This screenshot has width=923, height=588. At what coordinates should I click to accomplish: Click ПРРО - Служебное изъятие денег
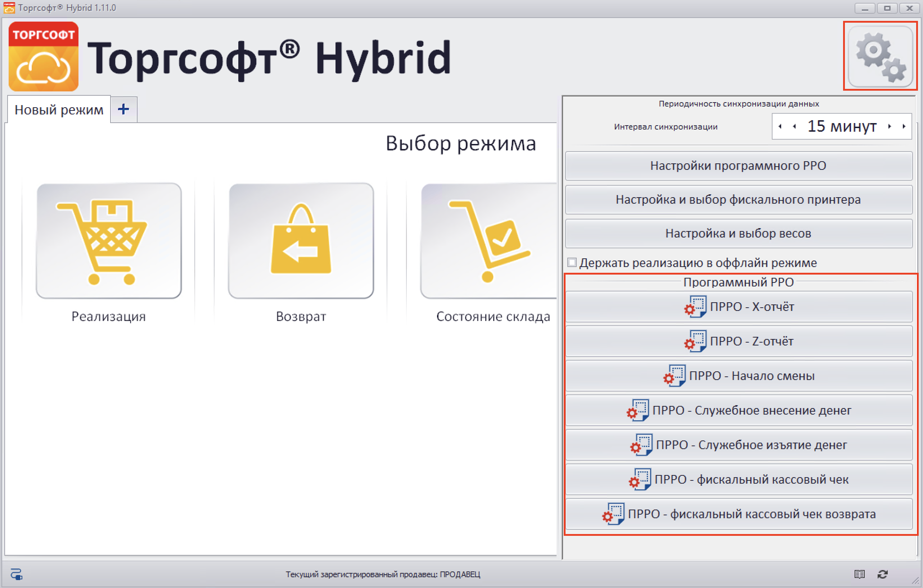pos(739,444)
